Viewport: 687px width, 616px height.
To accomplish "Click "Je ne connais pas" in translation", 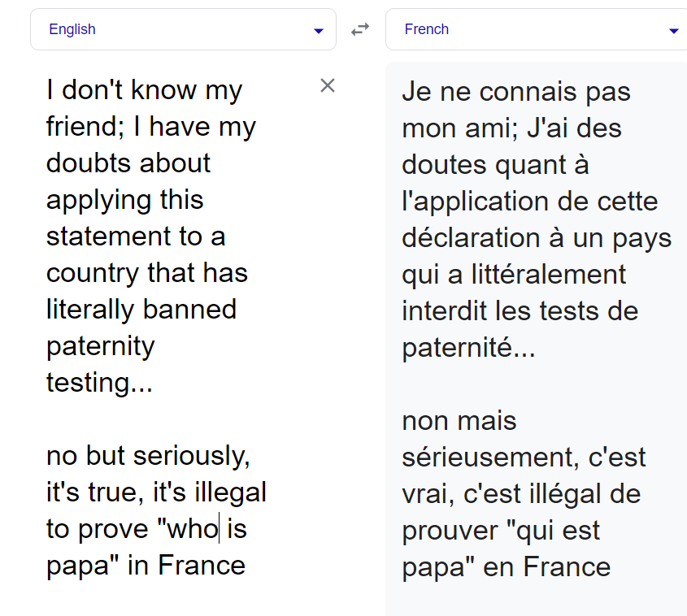I will [516, 92].
